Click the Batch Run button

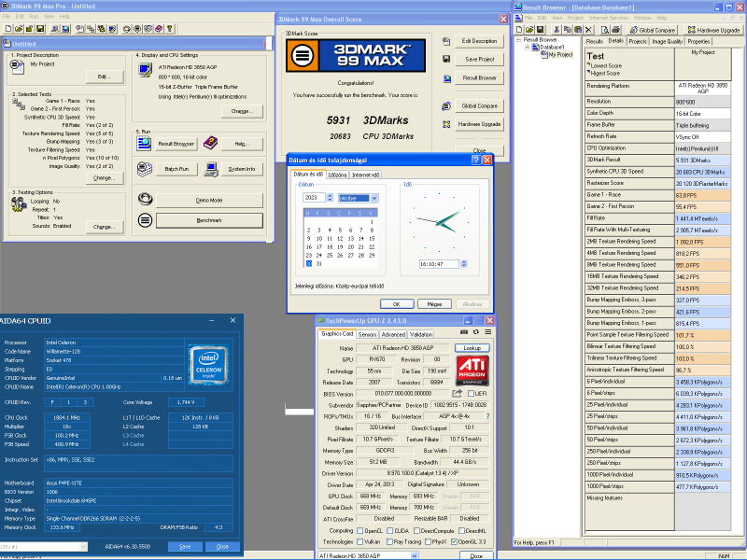(x=176, y=169)
